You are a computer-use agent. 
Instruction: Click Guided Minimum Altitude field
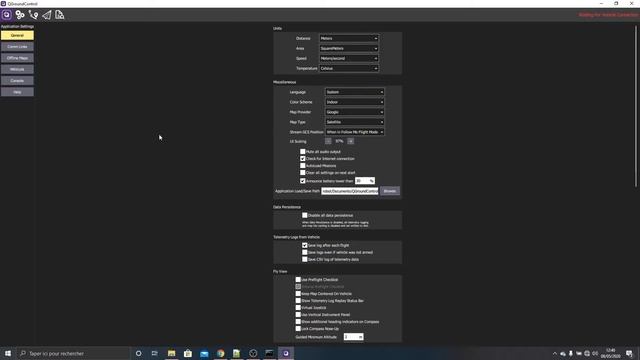point(353,337)
